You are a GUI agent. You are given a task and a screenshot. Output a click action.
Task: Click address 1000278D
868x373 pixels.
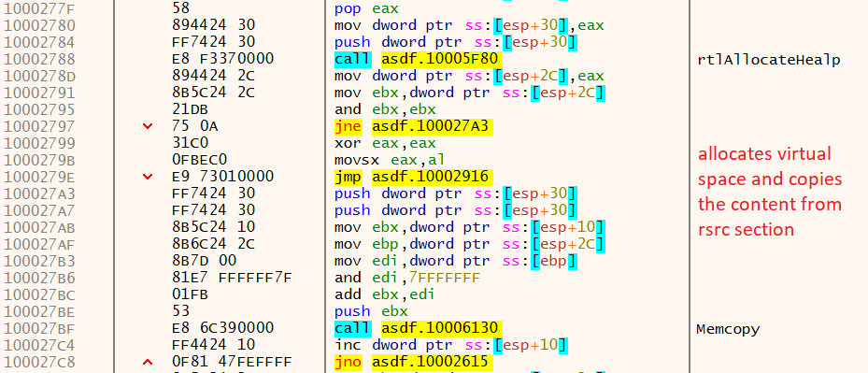(39, 76)
